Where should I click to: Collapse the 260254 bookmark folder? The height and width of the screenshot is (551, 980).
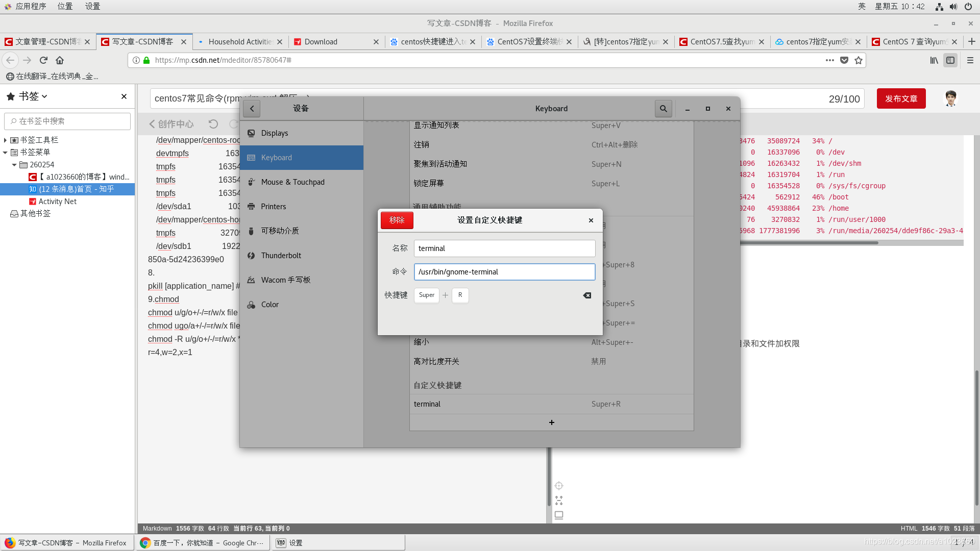[14, 165]
